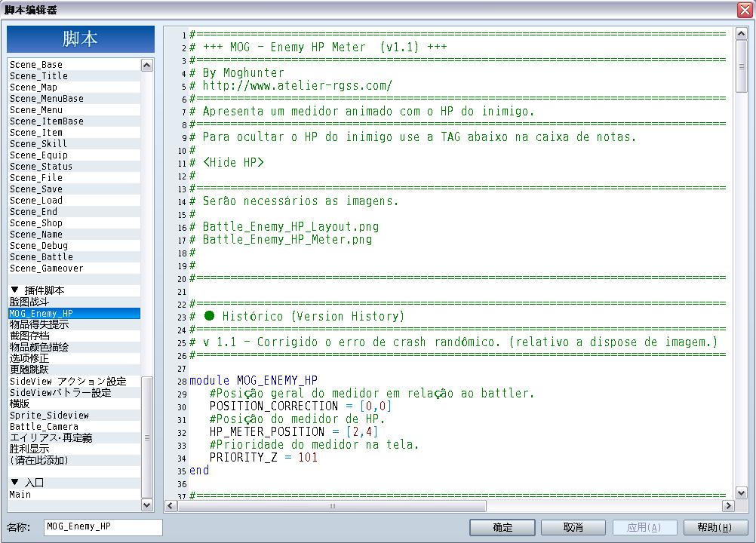Click the code editor scroll-up arrow

click(741, 33)
